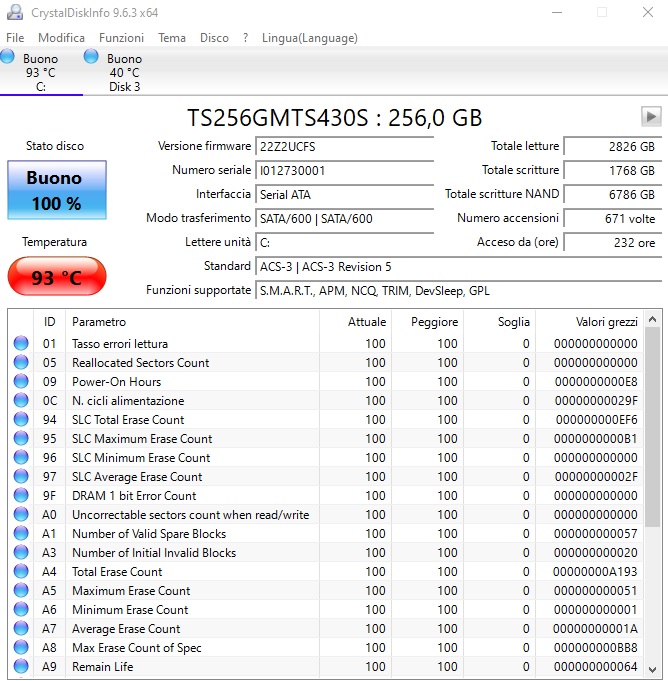Click the Soglia column header
668x681 pixels.
click(x=499, y=322)
